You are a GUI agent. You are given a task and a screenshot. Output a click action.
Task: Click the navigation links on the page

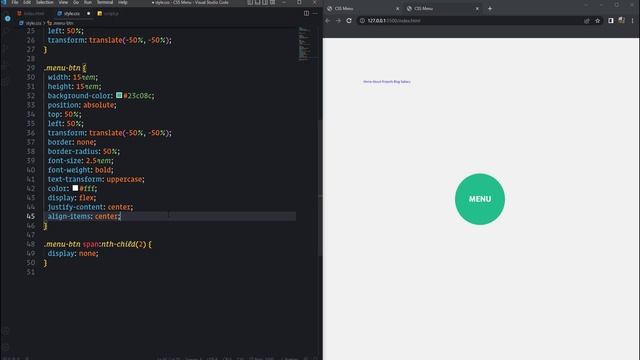coord(387,82)
